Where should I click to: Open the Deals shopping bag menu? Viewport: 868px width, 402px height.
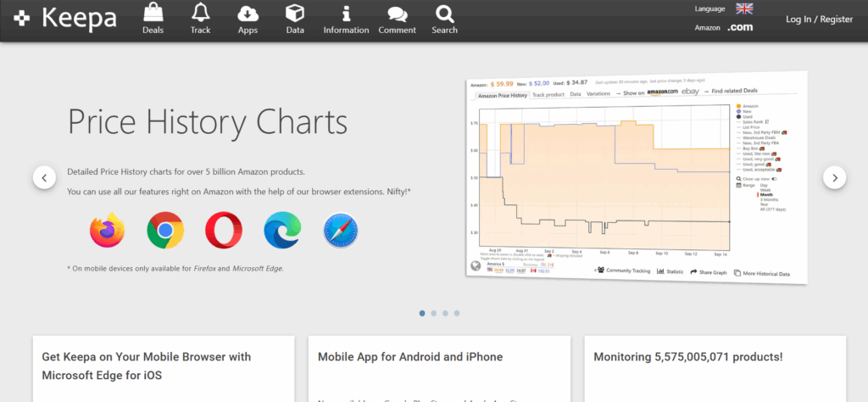click(x=153, y=20)
